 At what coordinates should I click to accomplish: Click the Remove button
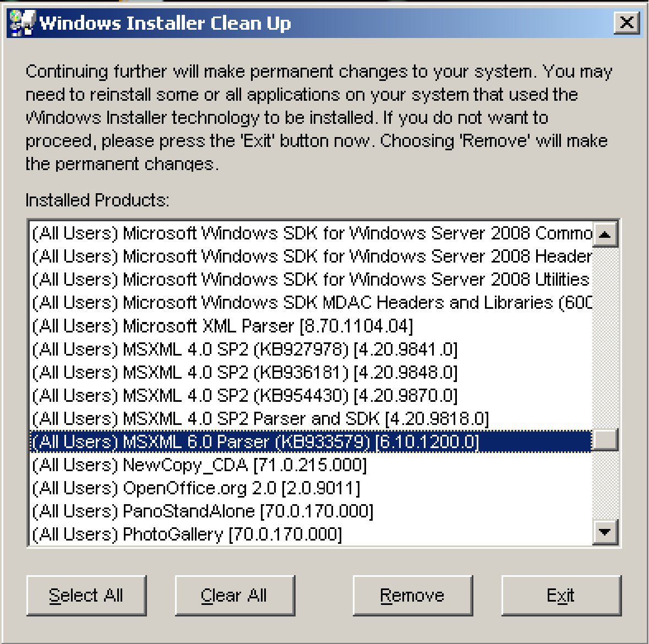click(x=413, y=596)
